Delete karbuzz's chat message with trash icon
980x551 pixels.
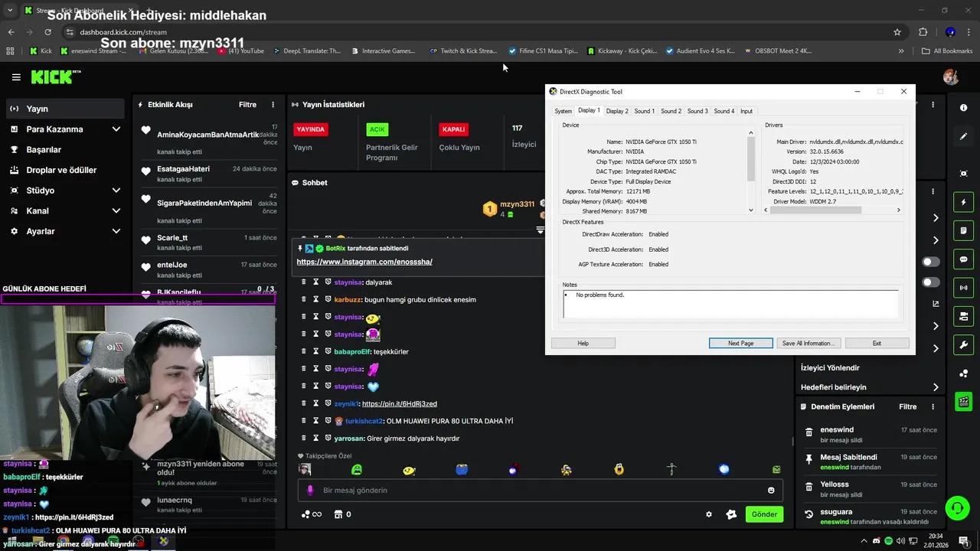coord(303,299)
